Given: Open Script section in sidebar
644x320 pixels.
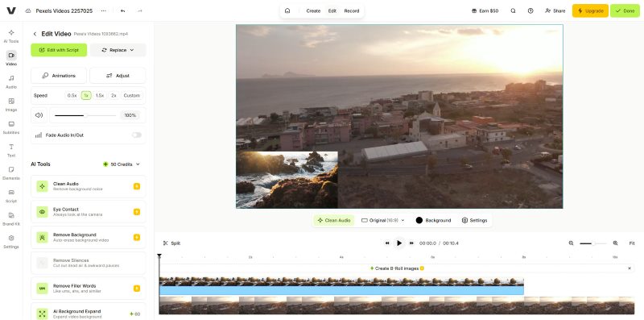Looking at the screenshot, I should (11, 196).
